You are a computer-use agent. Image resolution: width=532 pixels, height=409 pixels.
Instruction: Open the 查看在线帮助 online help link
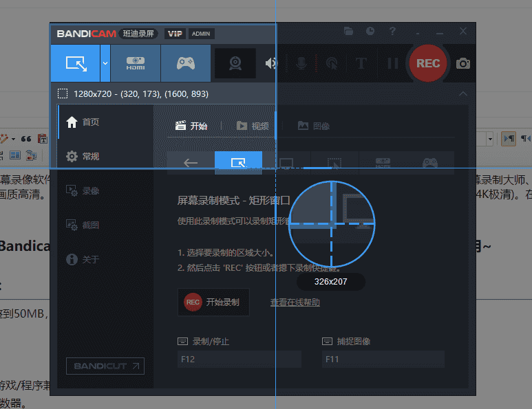(295, 302)
